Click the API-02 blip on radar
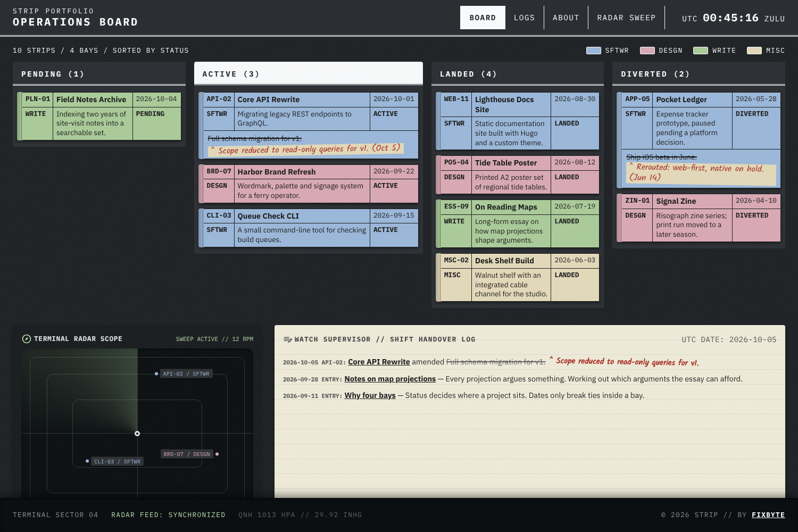Viewport: 798px width, 532px height. coord(156,374)
